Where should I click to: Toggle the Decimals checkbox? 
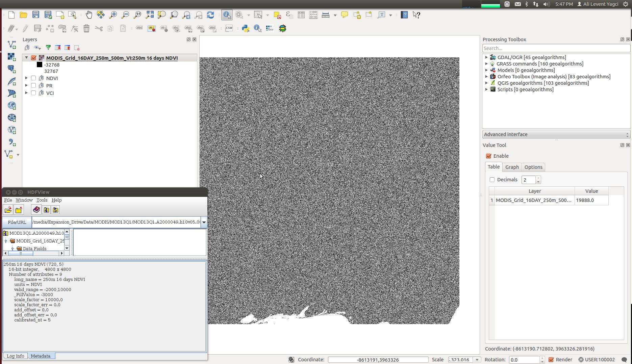(x=492, y=180)
